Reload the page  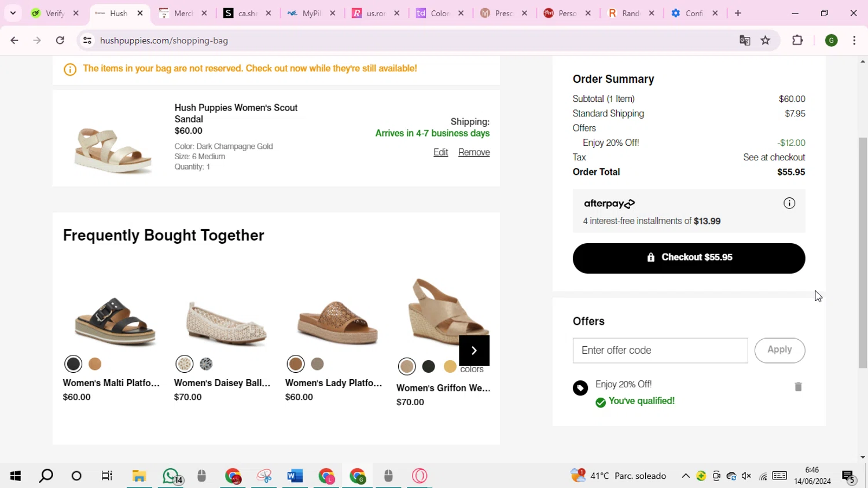click(60, 41)
